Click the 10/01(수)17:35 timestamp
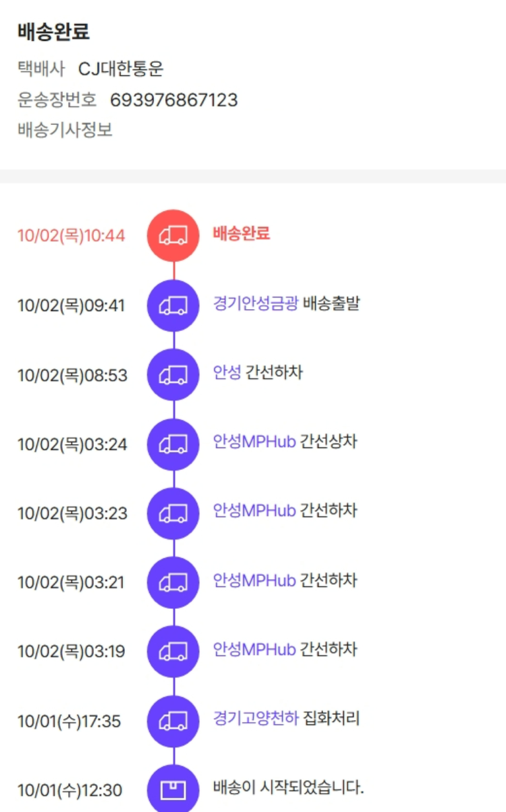The width and height of the screenshot is (506, 812). [x=69, y=722]
